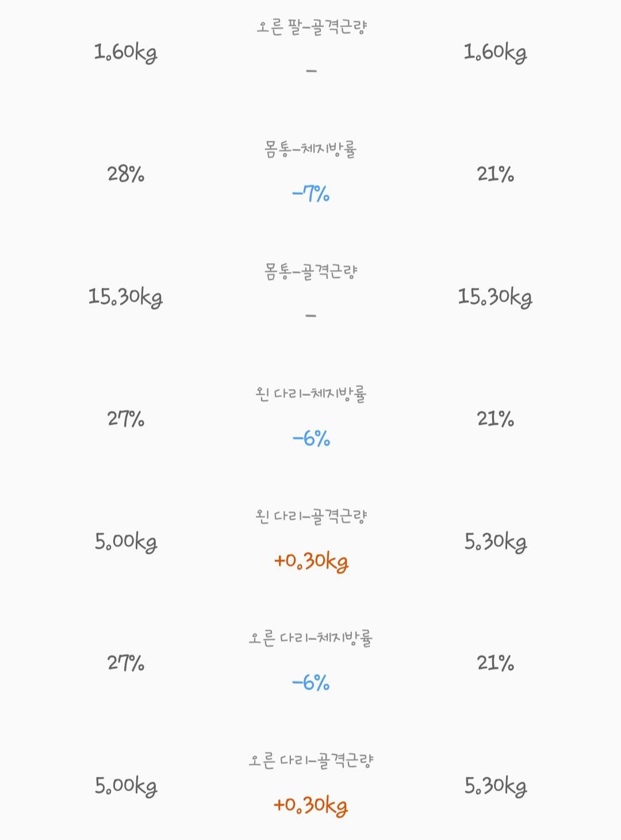Viewport: 621px width, 840px height.
Task: Tap the 몸통-체지방률 label
Action: (x=311, y=149)
